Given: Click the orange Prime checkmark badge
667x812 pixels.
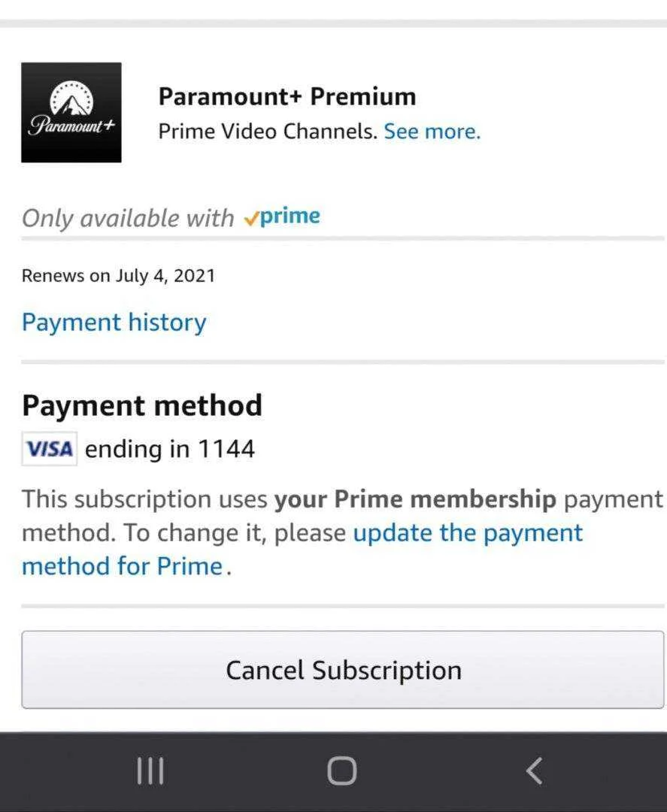Looking at the screenshot, I should point(251,219).
